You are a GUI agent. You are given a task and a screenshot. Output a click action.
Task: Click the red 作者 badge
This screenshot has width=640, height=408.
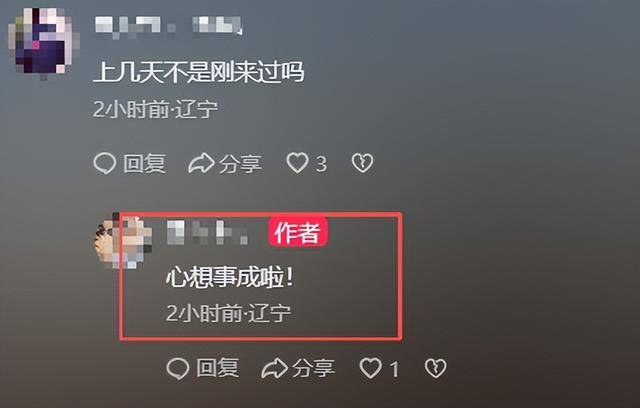[298, 233]
